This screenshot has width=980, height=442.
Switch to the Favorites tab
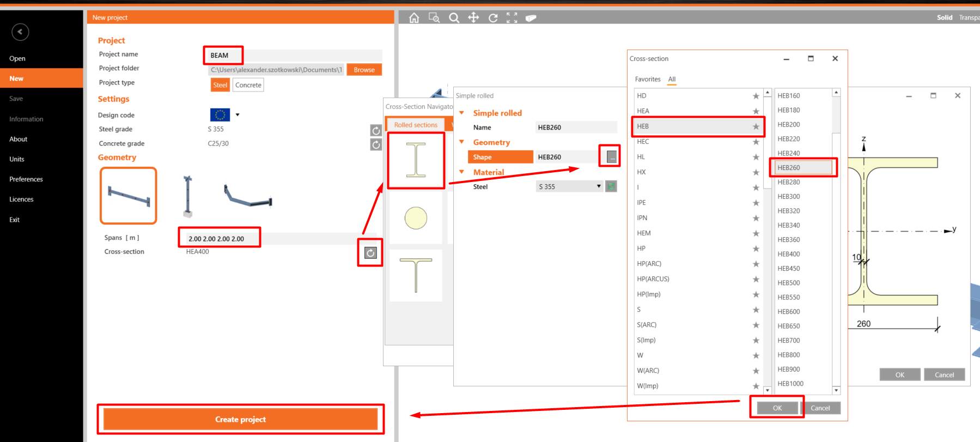(648, 79)
